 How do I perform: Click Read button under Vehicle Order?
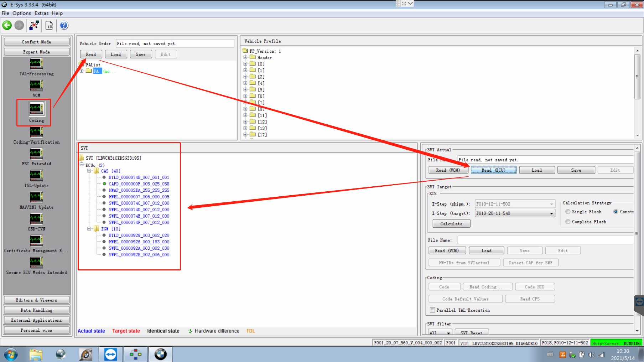[x=91, y=54]
